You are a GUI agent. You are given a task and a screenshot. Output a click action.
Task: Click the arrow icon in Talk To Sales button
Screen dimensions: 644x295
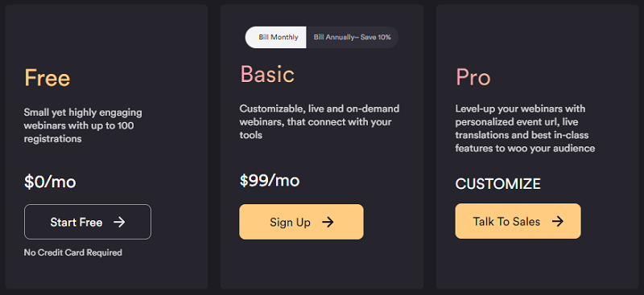click(x=557, y=222)
